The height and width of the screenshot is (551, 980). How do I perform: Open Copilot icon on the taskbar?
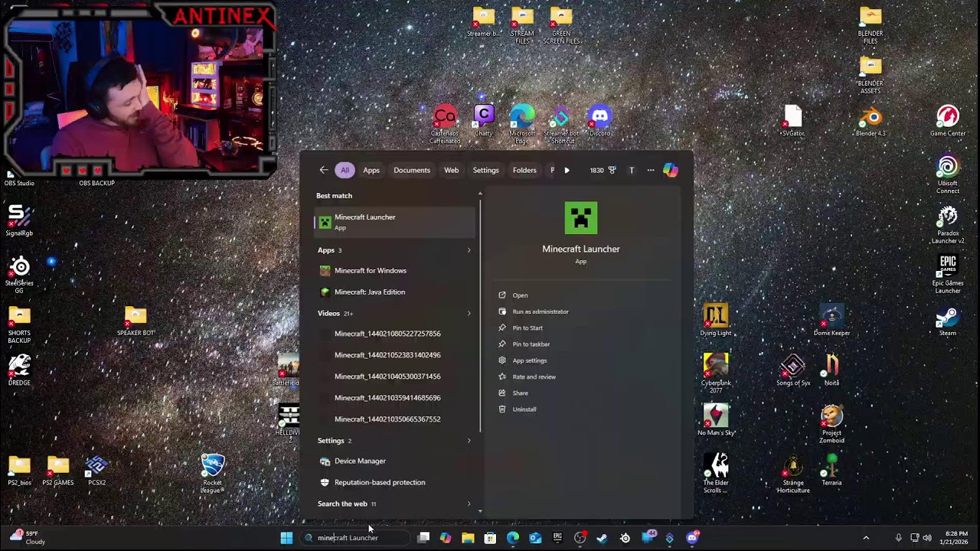pos(446,538)
